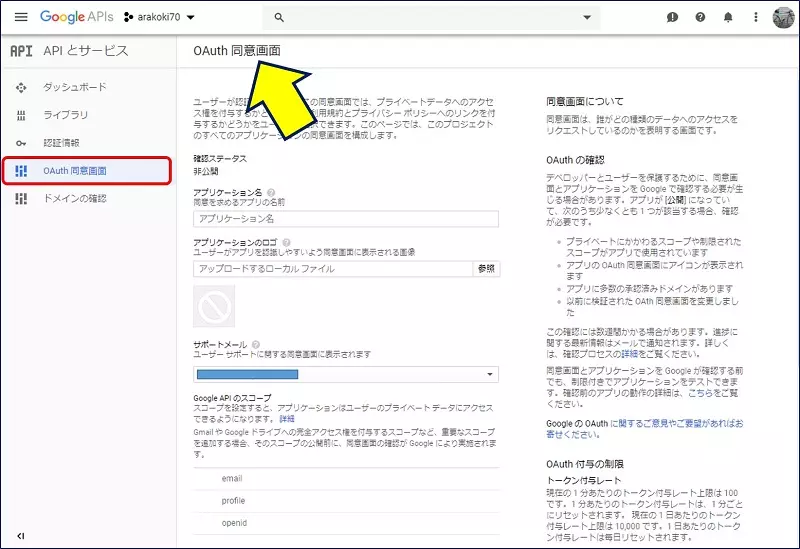Focus the logo upload file field
800x549 pixels.
pyautogui.click(x=333, y=269)
